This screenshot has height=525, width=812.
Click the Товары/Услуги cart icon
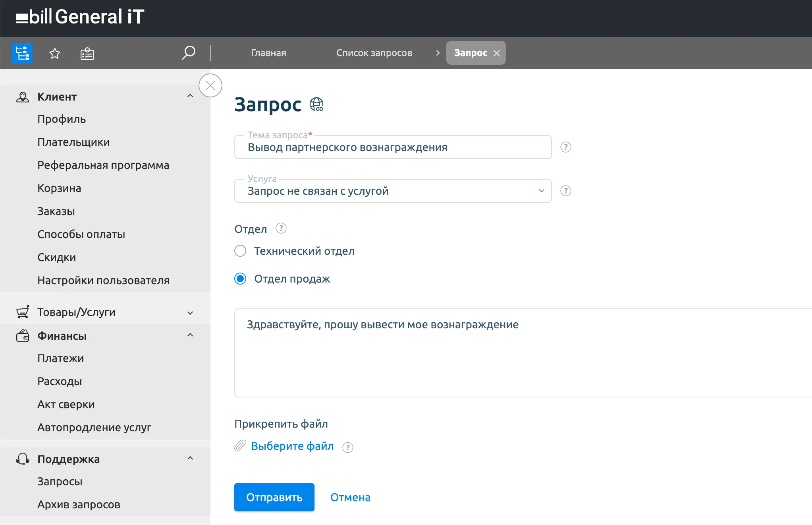pyautogui.click(x=23, y=312)
